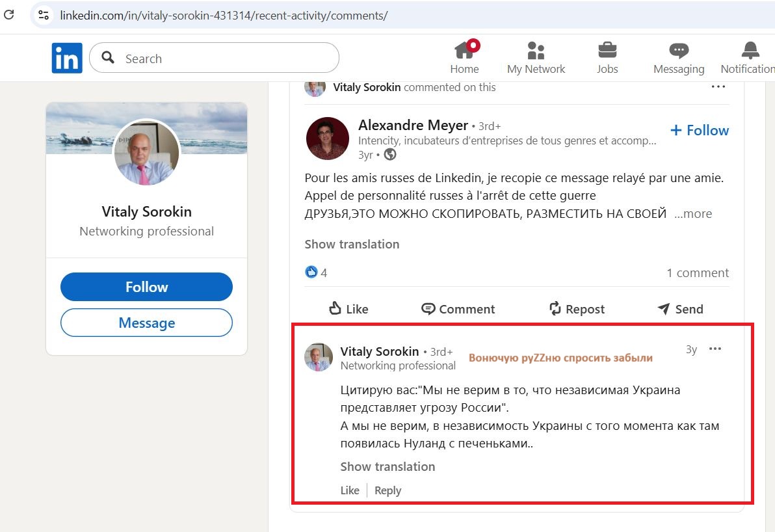Check Notifications
The height and width of the screenshot is (532, 775).
coord(749,57)
